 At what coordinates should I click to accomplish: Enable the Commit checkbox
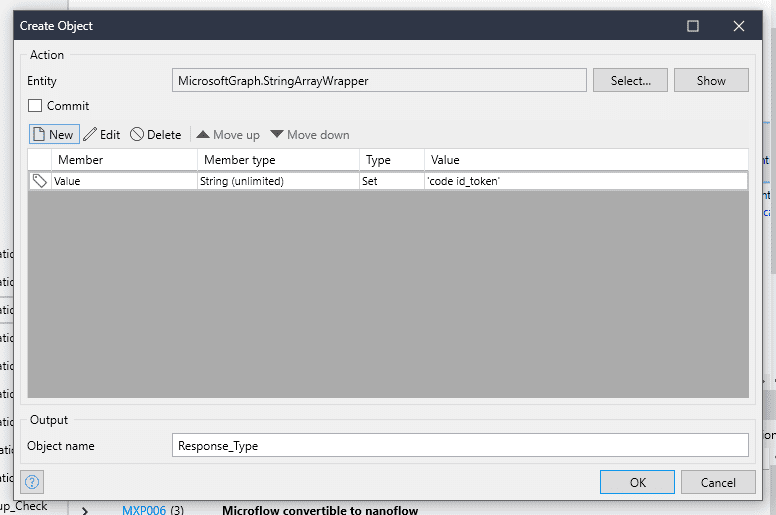tap(35, 106)
